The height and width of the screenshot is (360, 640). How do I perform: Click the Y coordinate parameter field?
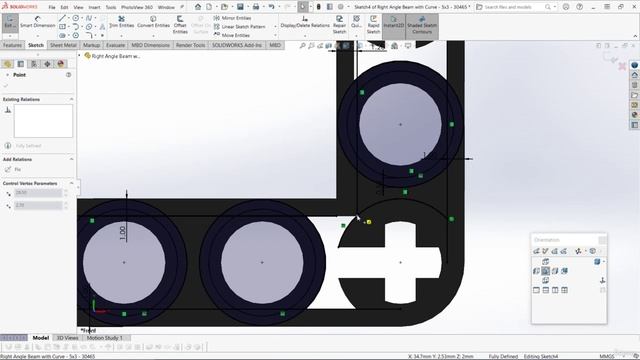(x=38, y=205)
